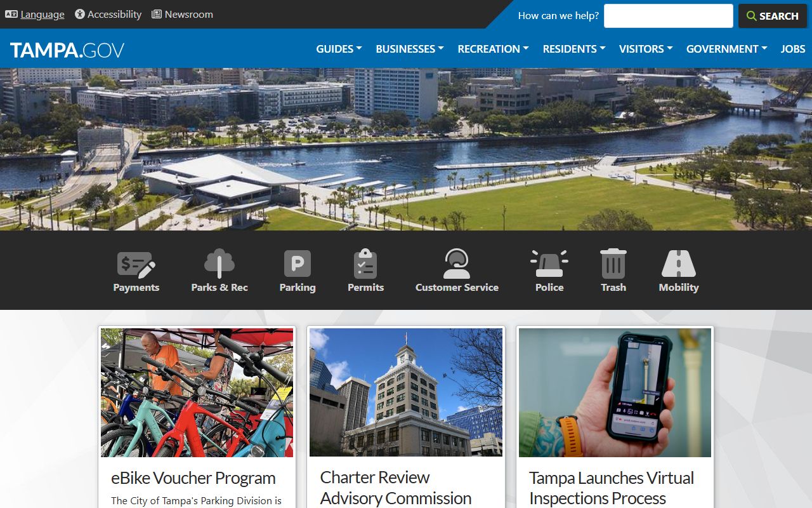Open the Tampa Launches Virtual Inspections headline

click(x=612, y=488)
